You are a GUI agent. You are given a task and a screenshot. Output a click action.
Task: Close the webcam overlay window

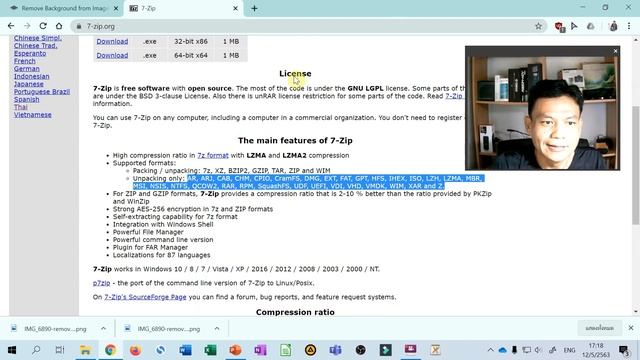point(615,51)
